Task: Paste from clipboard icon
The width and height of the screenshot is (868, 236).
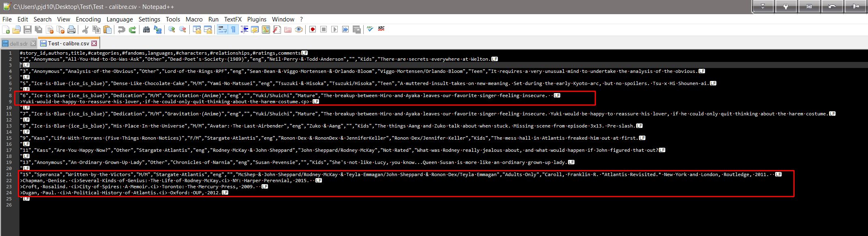Action: click(x=107, y=30)
